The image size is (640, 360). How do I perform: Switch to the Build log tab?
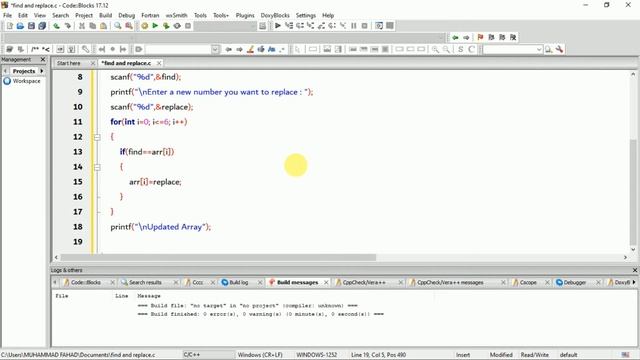[x=238, y=282]
